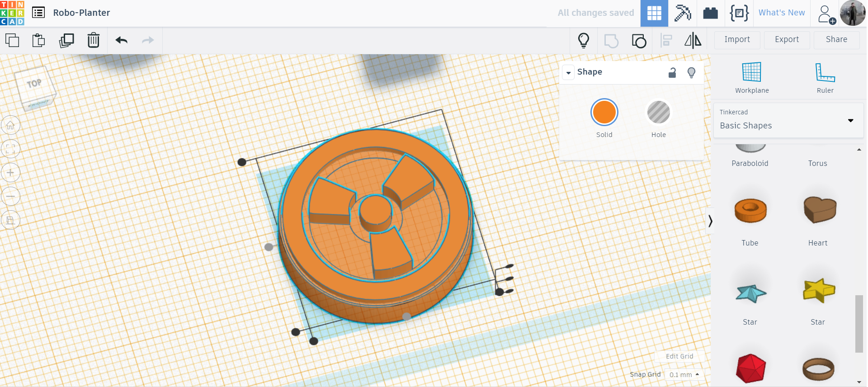
Task: Open the user profile avatar
Action: [x=853, y=13]
